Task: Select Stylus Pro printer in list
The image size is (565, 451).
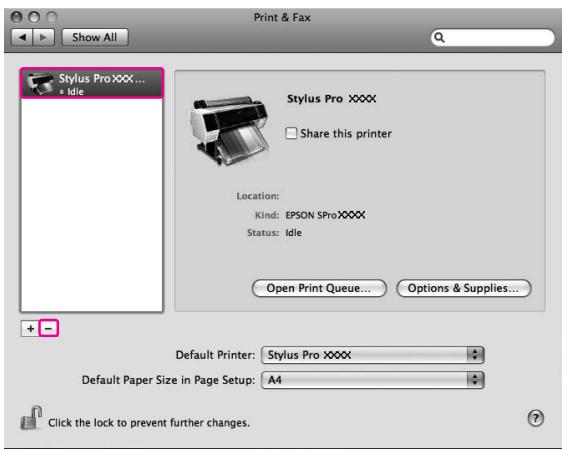Action: click(92, 83)
